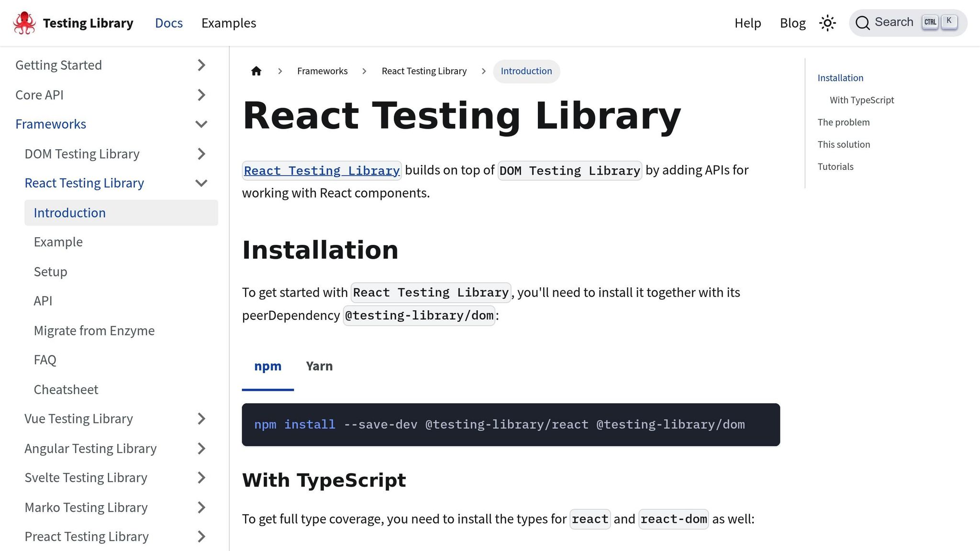Open the Docs menu item
The image size is (980, 551).
click(x=168, y=23)
